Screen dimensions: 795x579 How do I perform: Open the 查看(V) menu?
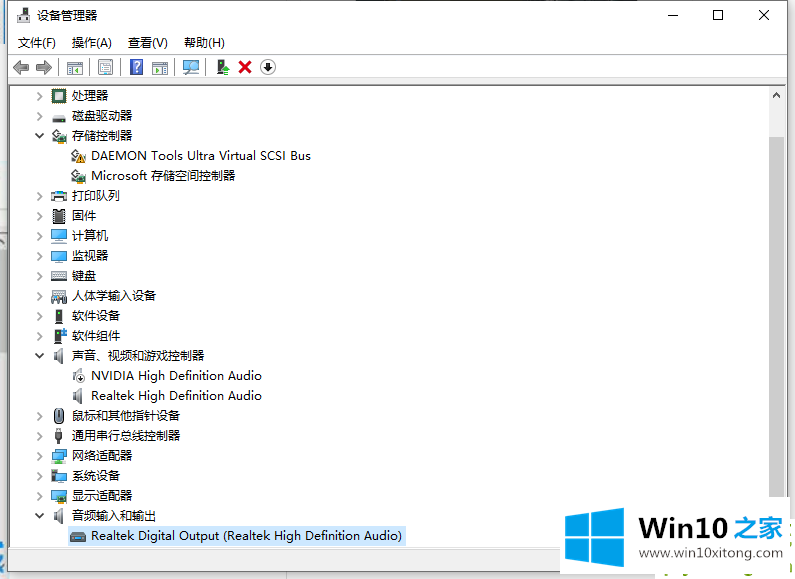pyautogui.click(x=148, y=43)
